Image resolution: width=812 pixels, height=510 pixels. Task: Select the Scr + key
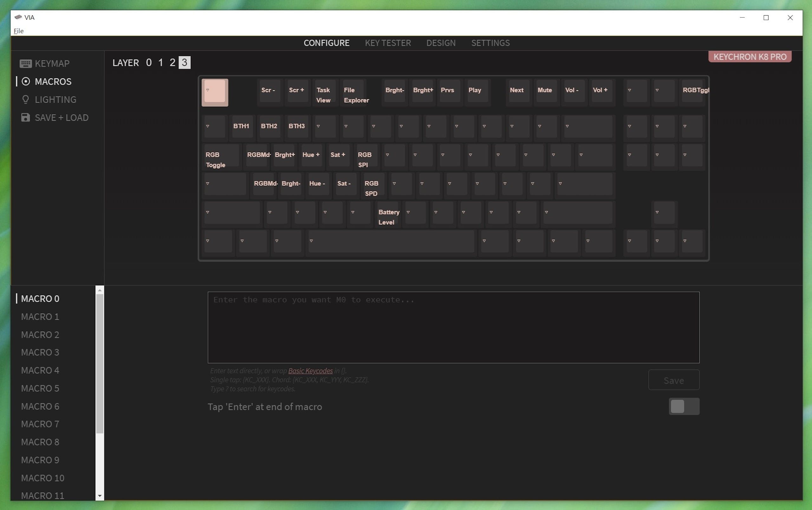pos(298,92)
